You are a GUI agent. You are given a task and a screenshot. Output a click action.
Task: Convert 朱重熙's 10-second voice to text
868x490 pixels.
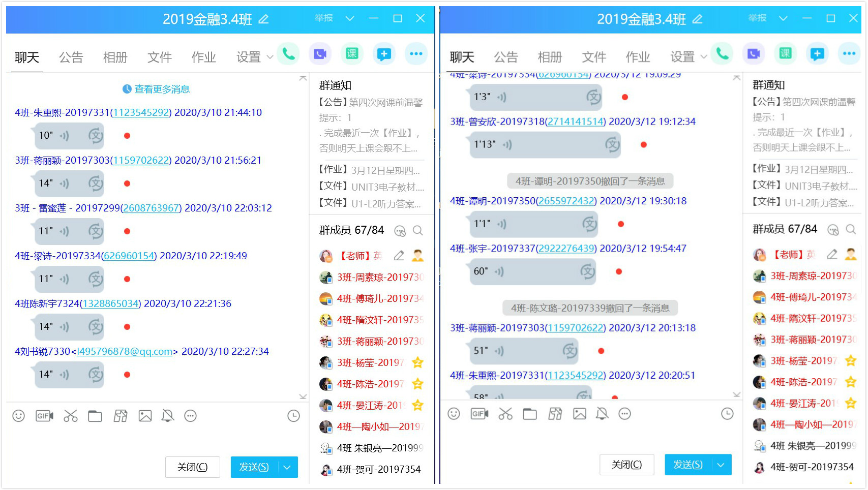coord(96,136)
